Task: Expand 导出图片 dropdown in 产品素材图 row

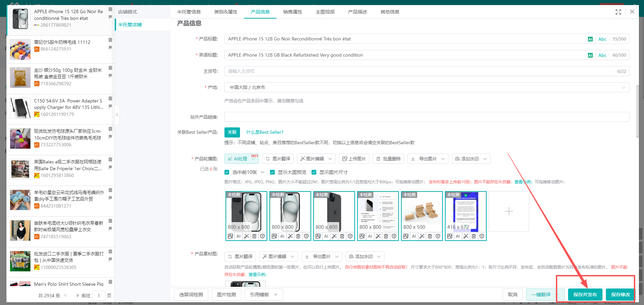Action: tap(337, 256)
